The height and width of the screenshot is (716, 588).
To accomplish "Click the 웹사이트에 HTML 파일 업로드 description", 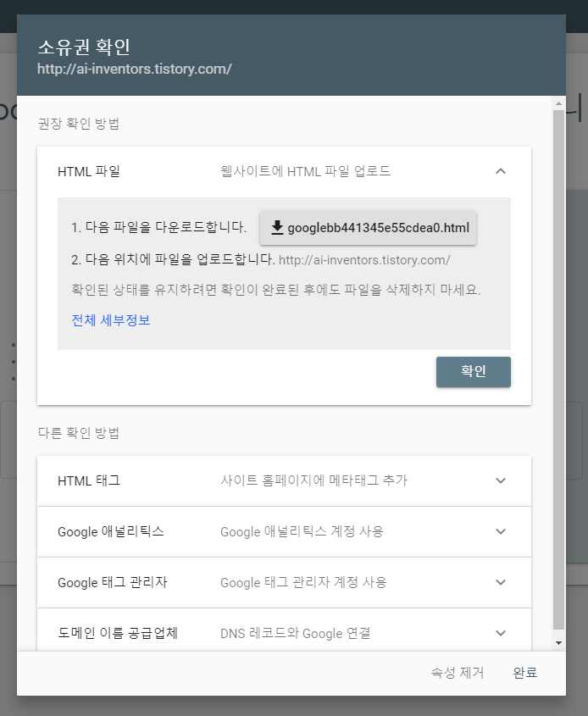I will point(305,171).
